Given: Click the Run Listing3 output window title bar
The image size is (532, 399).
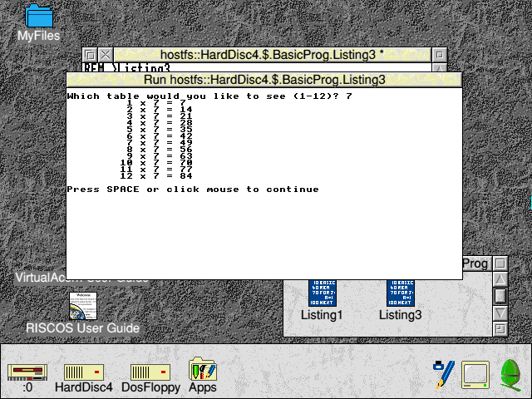Looking at the screenshot, I should [x=264, y=80].
